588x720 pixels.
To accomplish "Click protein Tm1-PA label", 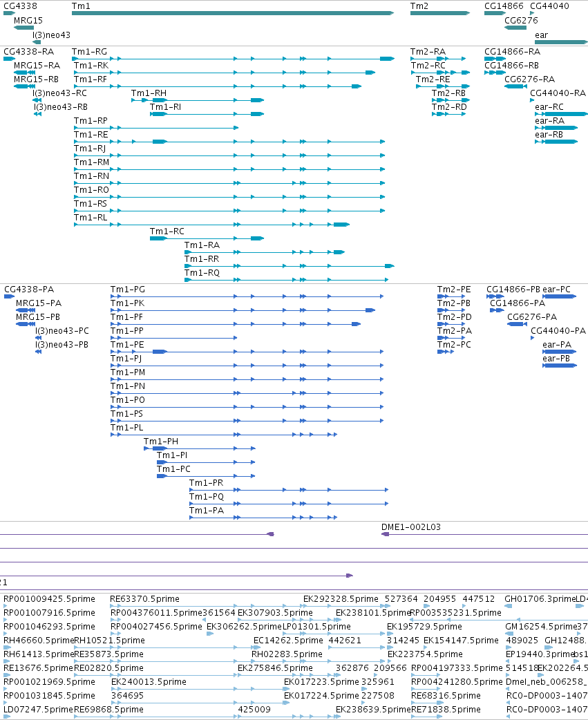I will click(207, 511).
